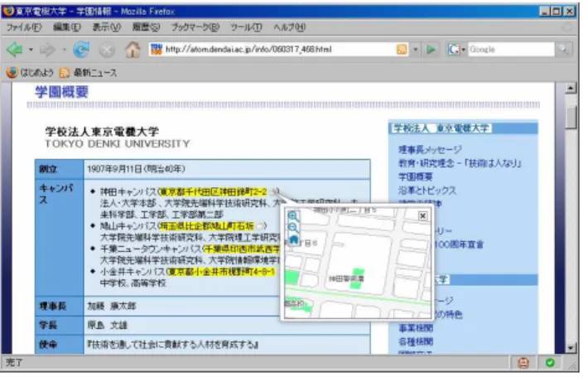Click the TOKYO DENKI UNIVERSITY text

coord(118,143)
